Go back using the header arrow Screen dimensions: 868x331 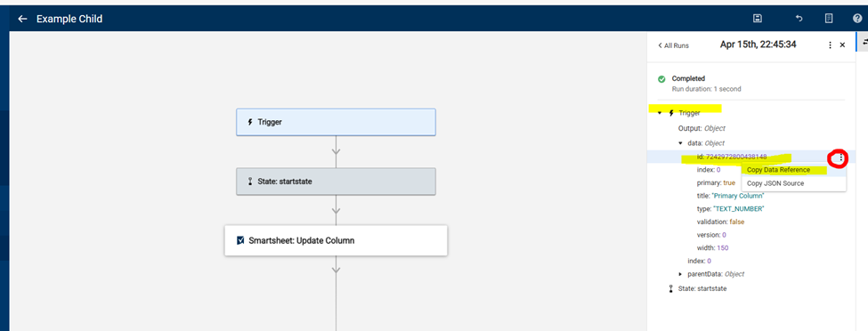[22, 19]
